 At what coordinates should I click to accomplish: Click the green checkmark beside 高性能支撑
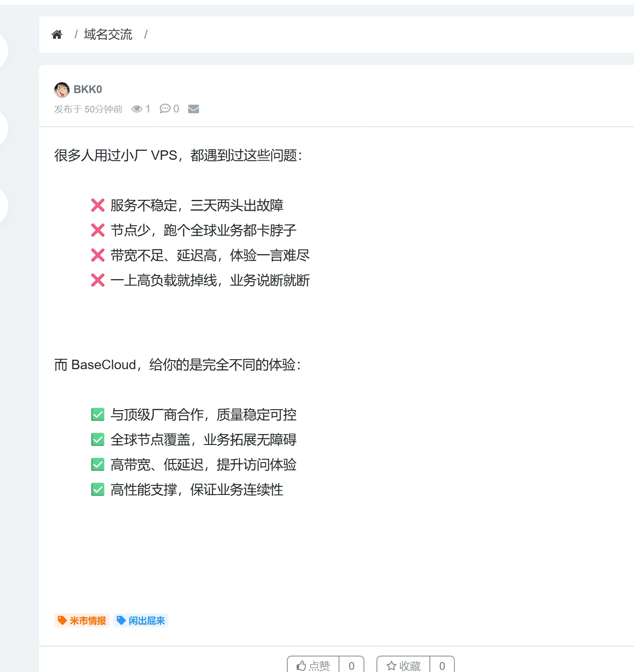click(97, 489)
